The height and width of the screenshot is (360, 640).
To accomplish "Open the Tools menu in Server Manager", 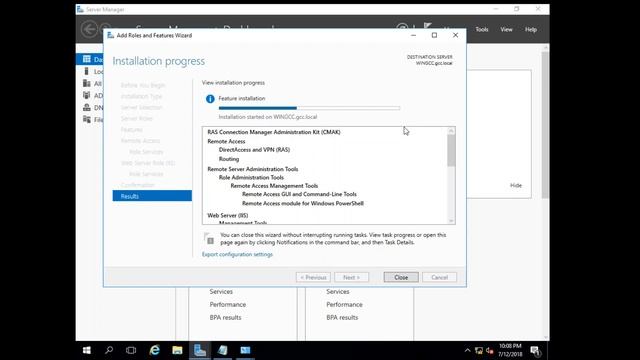I will (482, 29).
